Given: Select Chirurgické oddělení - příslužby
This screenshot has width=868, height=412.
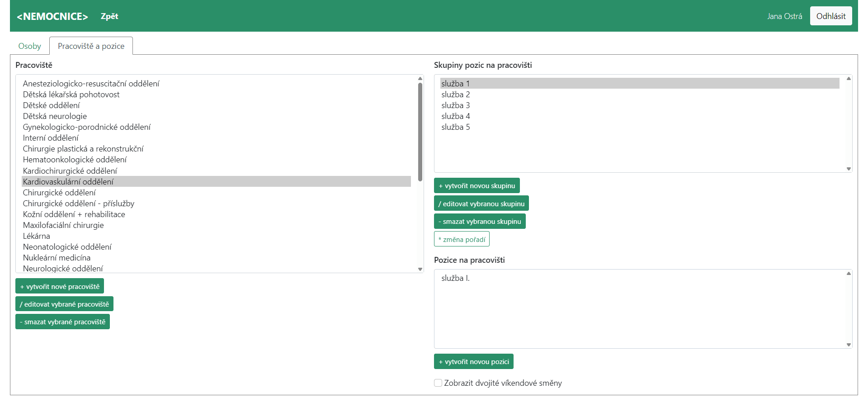Looking at the screenshot, I should 217,204.
